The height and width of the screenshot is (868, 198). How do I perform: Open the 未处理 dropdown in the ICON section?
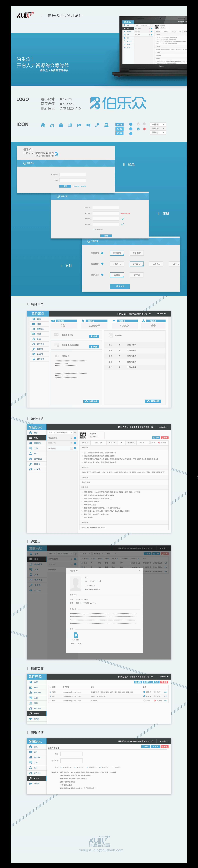(x=158, y=124)
